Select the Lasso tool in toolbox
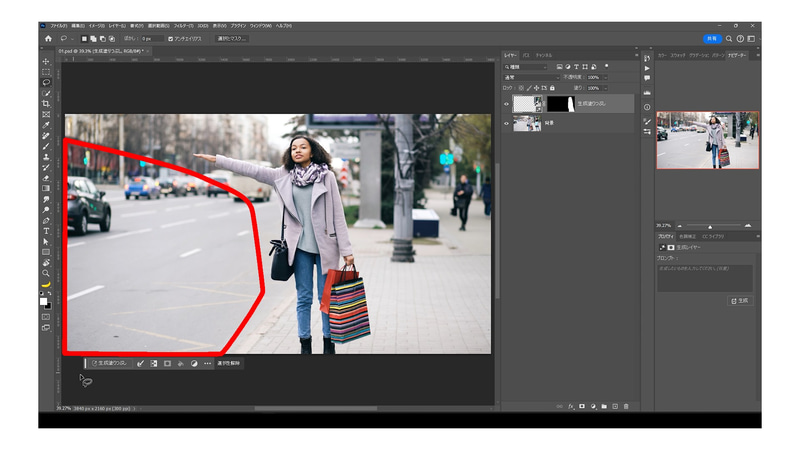 [x=46, y=82]
